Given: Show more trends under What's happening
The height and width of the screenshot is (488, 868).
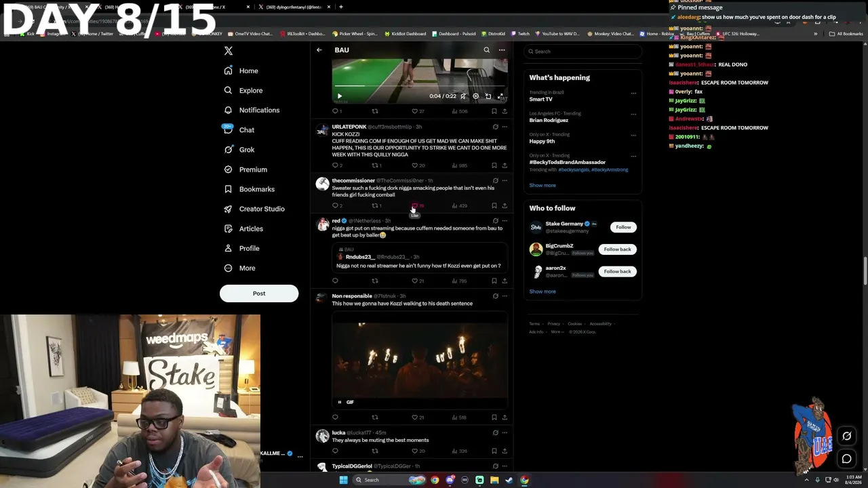Looking at the screenshot, I should click(542, 185).
